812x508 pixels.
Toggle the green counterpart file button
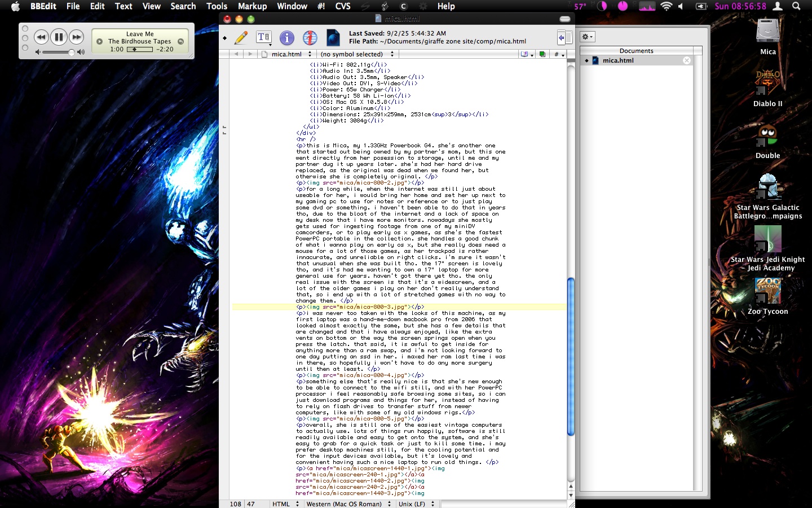click(542, 54)
